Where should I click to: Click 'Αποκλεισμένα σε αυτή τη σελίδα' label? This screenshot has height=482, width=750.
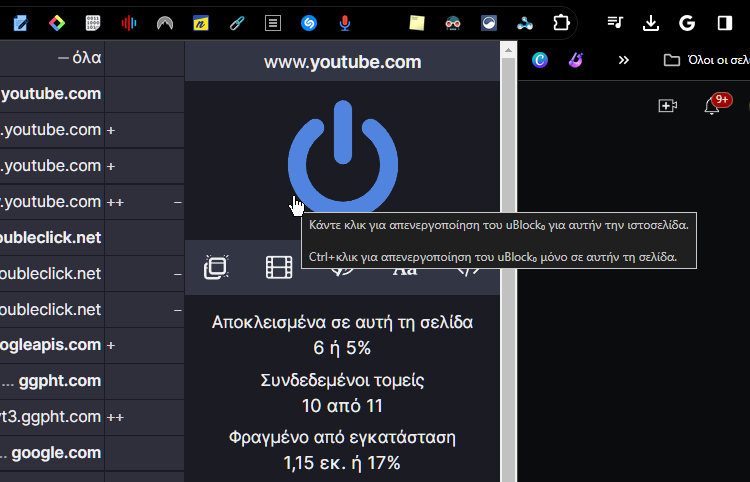click(342, 322)
